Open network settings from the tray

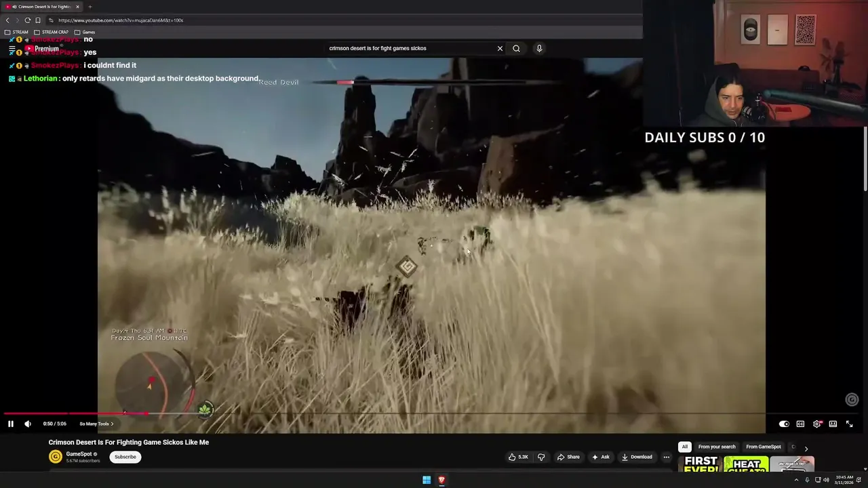tap(817, 480)
